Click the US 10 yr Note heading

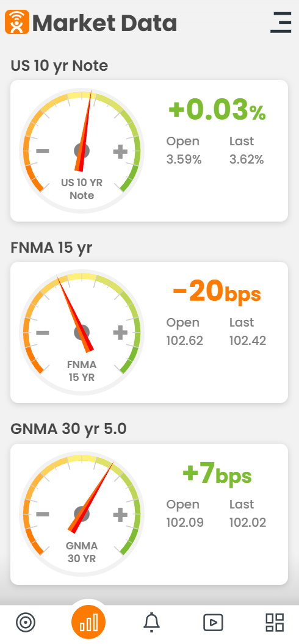59,66
